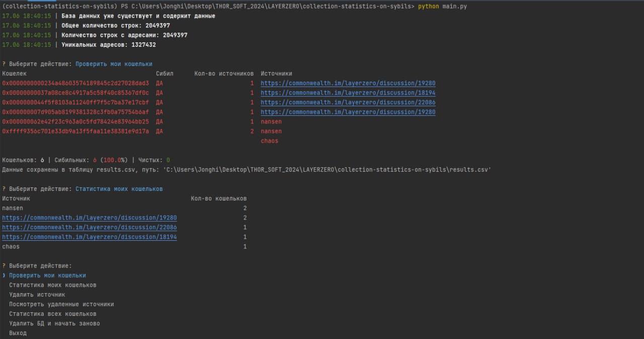Image resolution: width=644 pixels, height=339 pixels.
Task: Click the 'Кол-во кошельков' column header
Action: coord(219,198)
